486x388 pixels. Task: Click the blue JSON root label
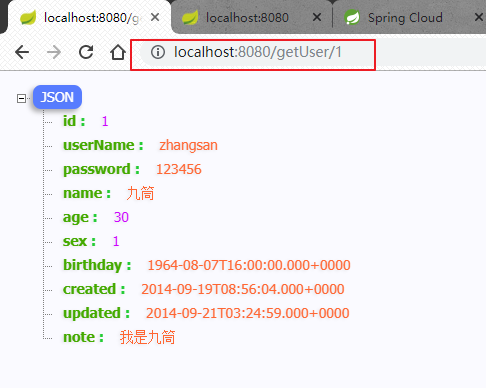click(x=57, y=97)
